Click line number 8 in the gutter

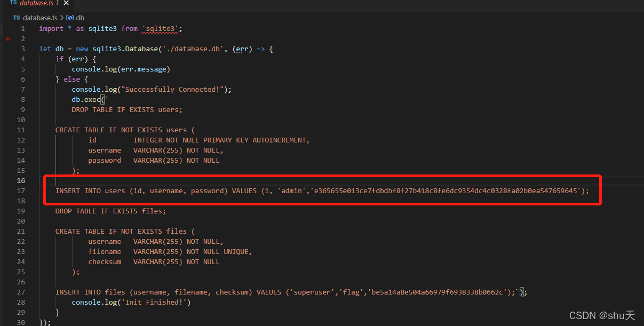(23, 100)
